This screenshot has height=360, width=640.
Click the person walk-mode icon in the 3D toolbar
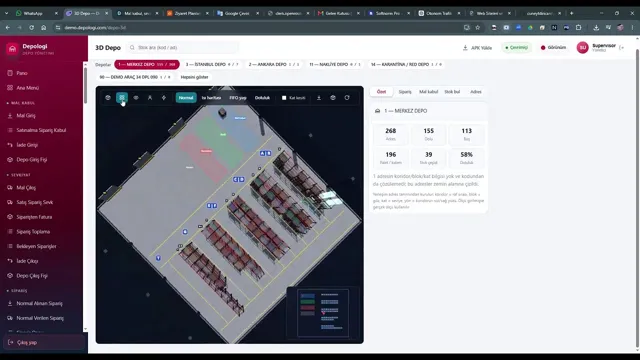pyautogui.click(x=150, y=98)
